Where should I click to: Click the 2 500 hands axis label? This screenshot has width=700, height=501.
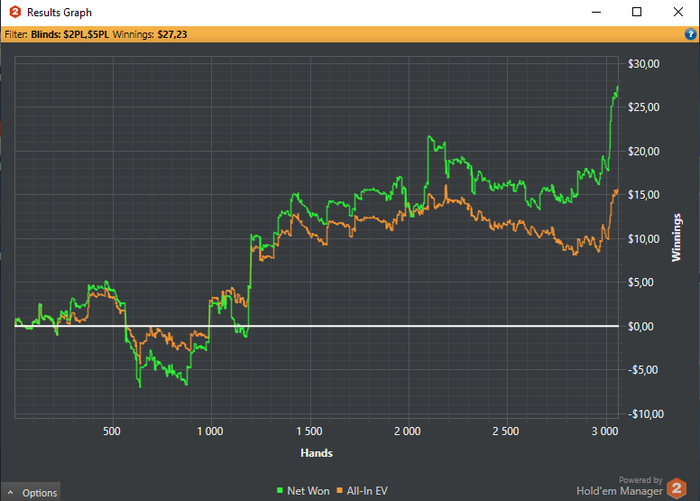506,431
